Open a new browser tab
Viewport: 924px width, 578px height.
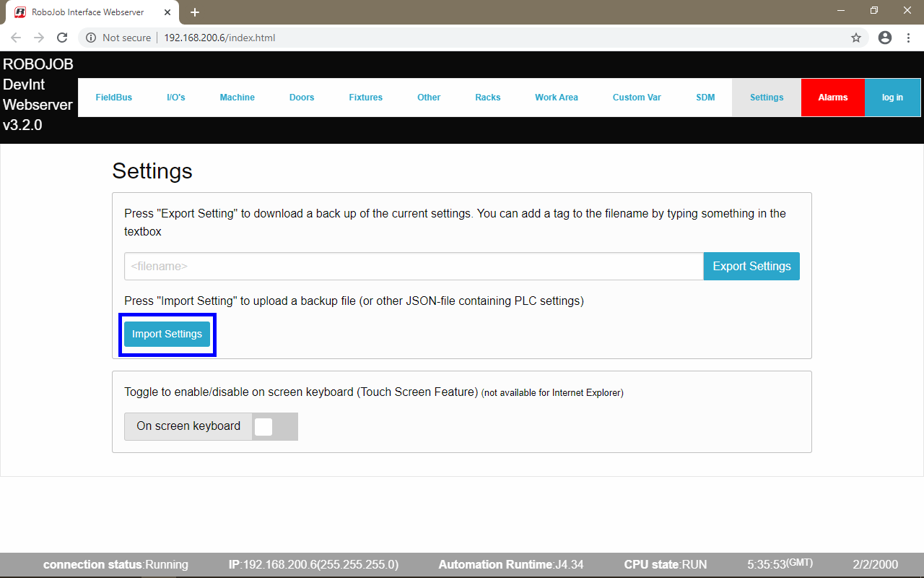point(195,12)
